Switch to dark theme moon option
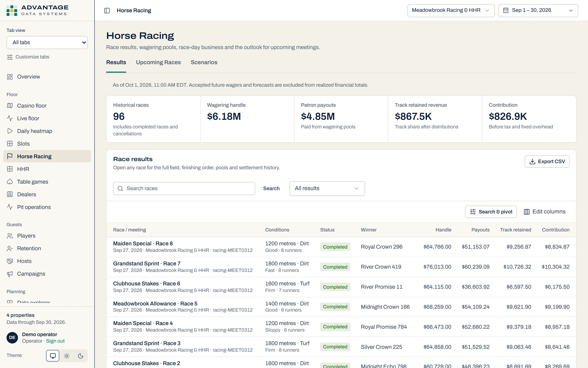Viewport: 588px width, 368px height. (x=81, y=356)
